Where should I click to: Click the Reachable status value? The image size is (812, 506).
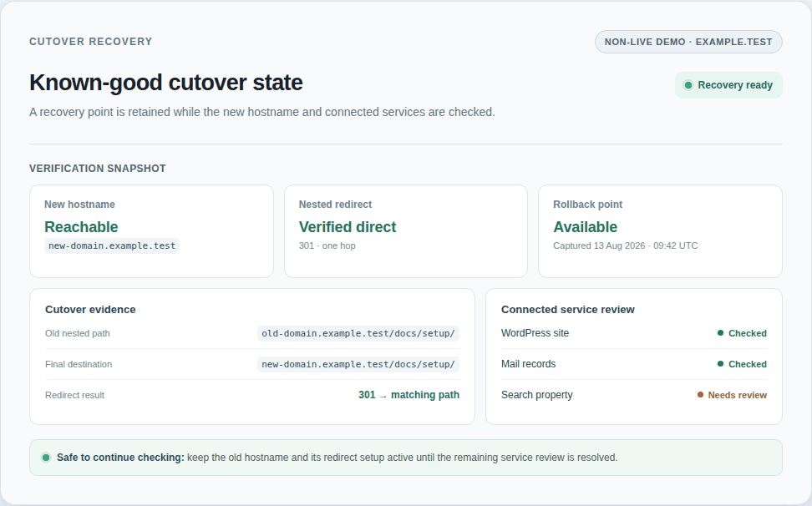pyautogui.click(x=81, y=226)
